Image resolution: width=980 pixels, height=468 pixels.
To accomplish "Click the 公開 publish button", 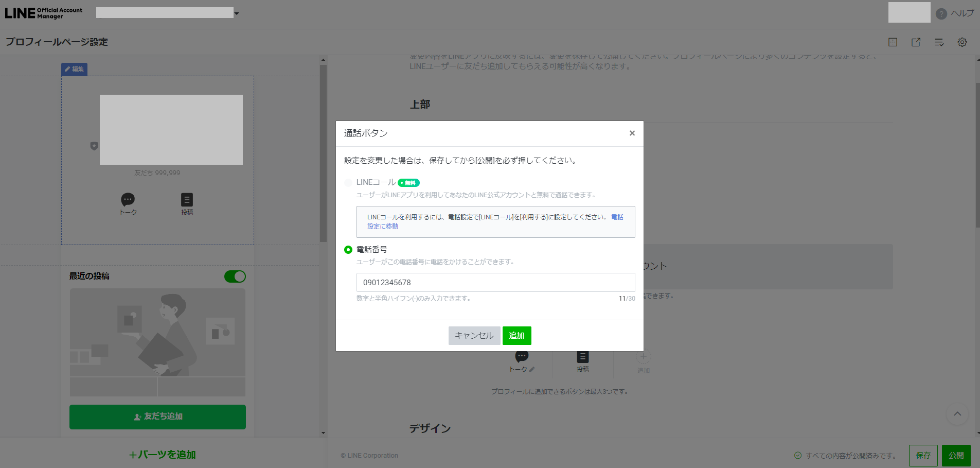I will tap(956, 456).
